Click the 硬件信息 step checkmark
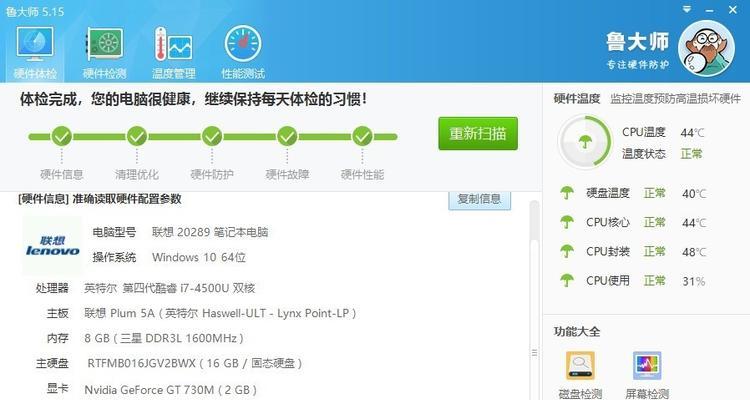750x400 pixels. pos(62,136)
